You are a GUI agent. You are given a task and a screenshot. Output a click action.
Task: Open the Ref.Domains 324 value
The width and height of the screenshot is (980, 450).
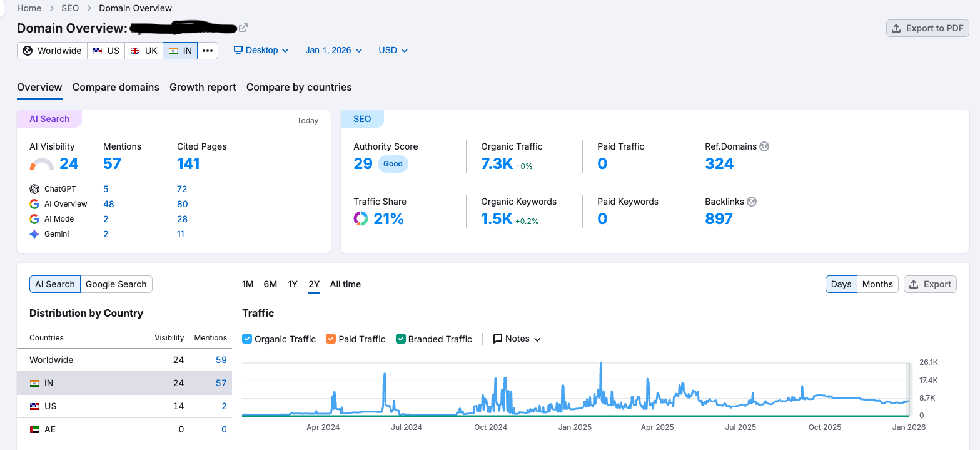pyautogui.click(x=719, y=164)
